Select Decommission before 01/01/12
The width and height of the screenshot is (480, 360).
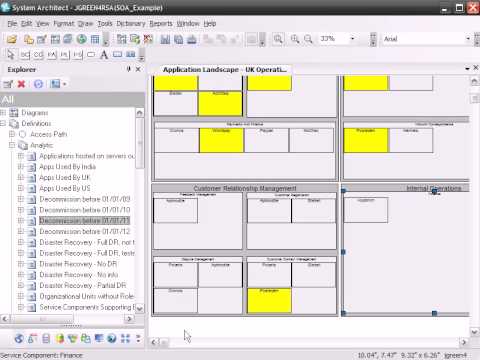click(85, 231)
